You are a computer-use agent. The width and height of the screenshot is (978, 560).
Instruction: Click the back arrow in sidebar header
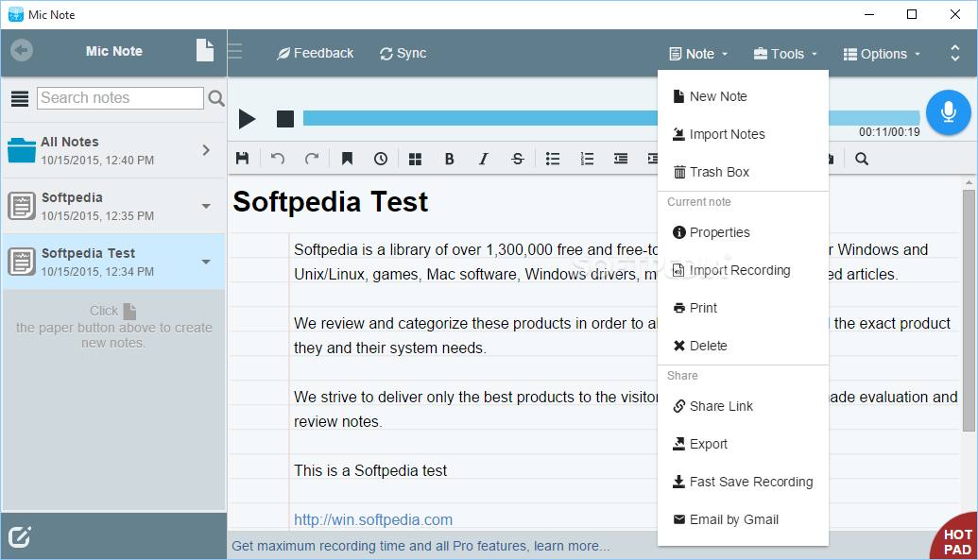tap(22, 50)
